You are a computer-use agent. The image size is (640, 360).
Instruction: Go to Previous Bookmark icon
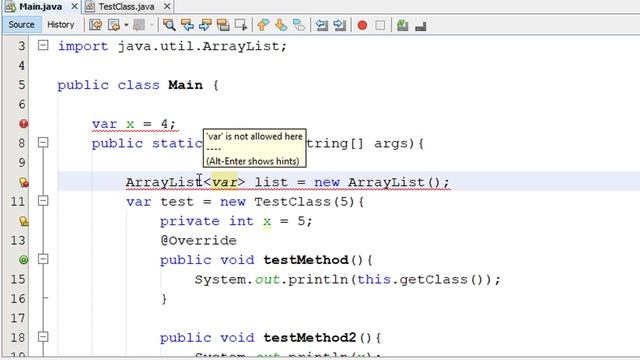pyautogui.click(x=263, y=25)
